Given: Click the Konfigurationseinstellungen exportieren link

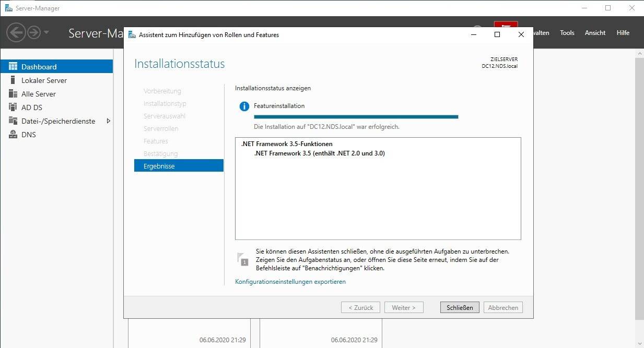Looking at the screenshot, I should (290, 282).
